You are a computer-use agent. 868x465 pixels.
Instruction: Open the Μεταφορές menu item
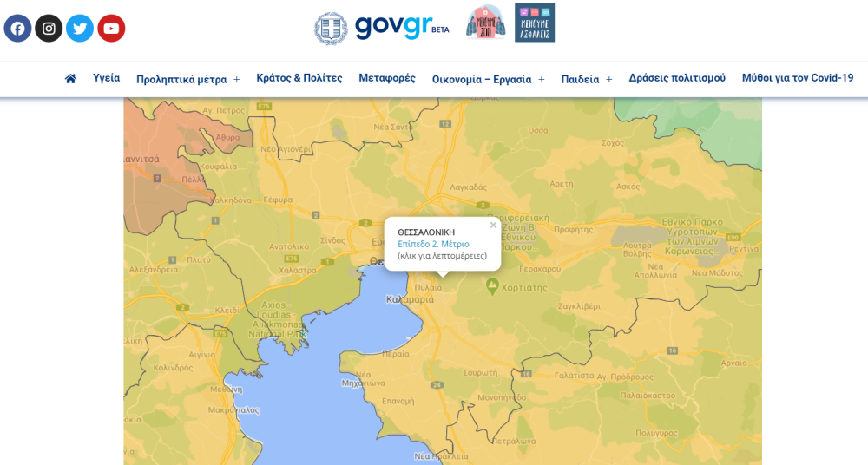(387, 78)
